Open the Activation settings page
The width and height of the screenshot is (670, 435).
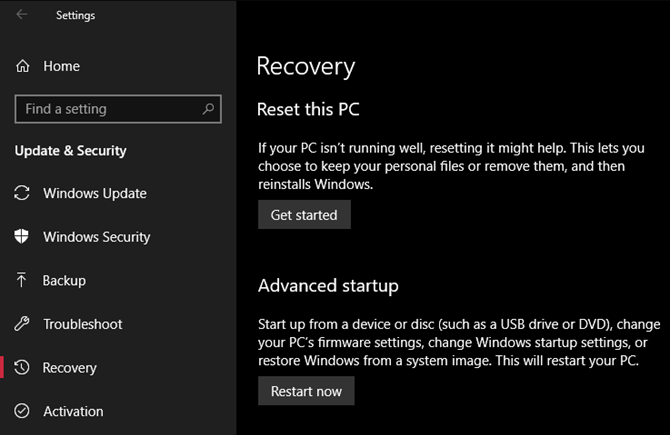click(73, 411)
